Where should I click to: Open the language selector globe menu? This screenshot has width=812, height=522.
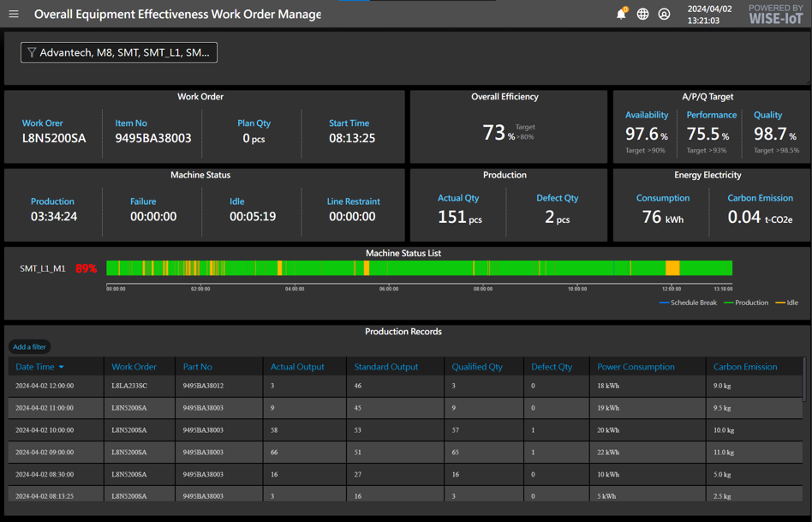[642, 14]
